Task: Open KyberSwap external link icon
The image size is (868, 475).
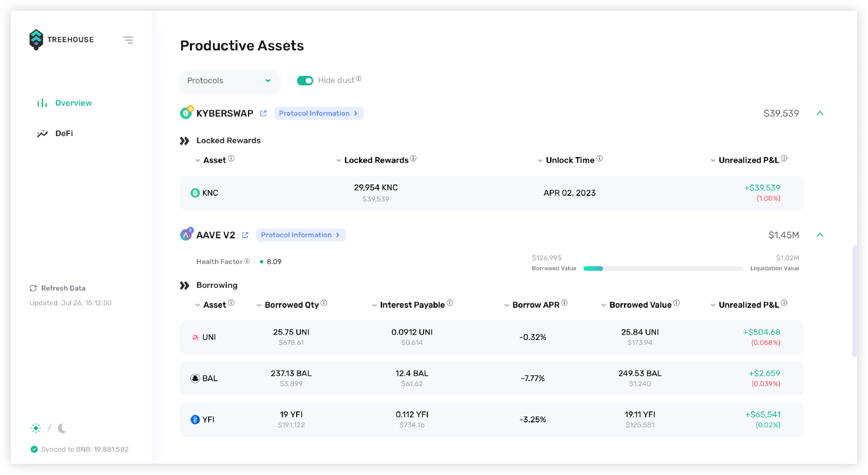Action: click(263, 113)
